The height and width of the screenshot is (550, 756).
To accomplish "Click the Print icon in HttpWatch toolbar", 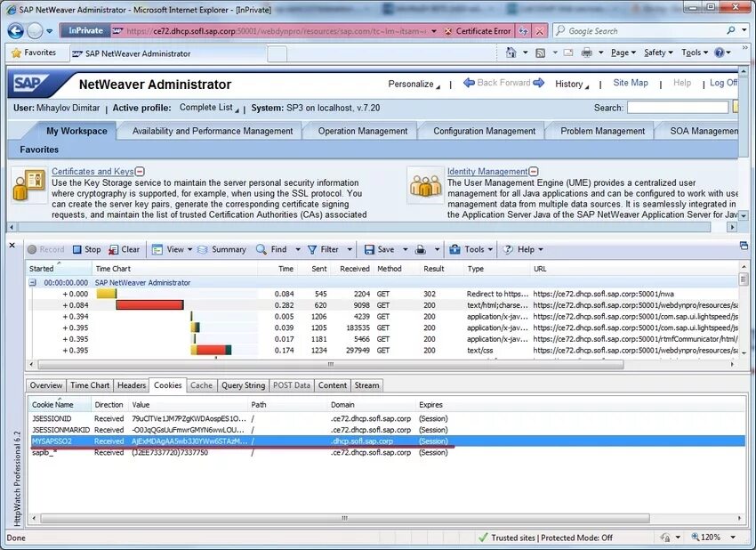I will pos(420,249).
